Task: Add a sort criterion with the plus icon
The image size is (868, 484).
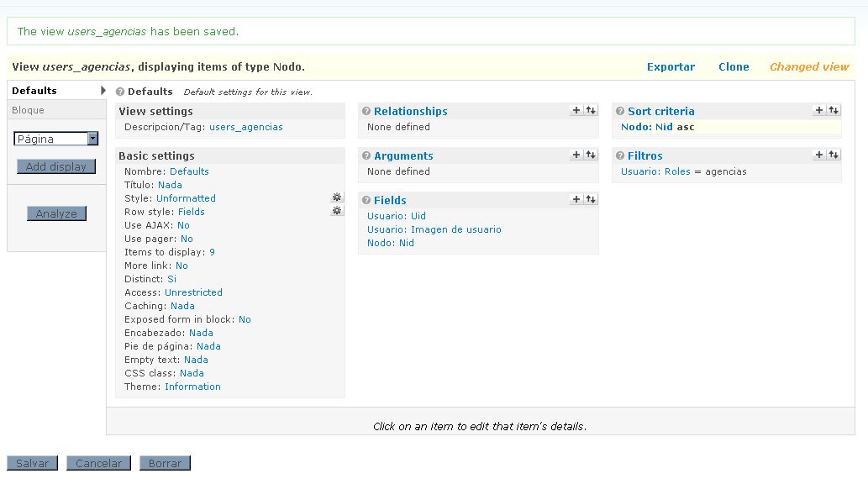Action: 818,110
